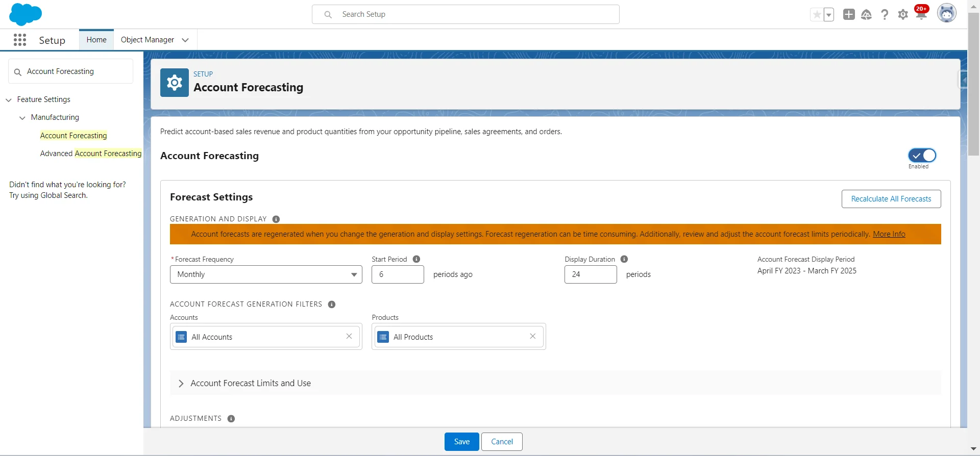Click the Search Setup magnifier icon

(328, 15)
